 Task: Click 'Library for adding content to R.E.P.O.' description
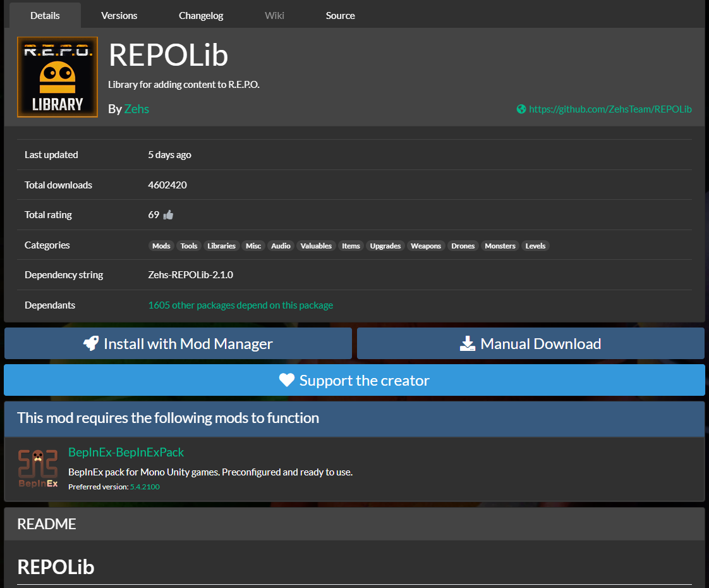[184, 85]
